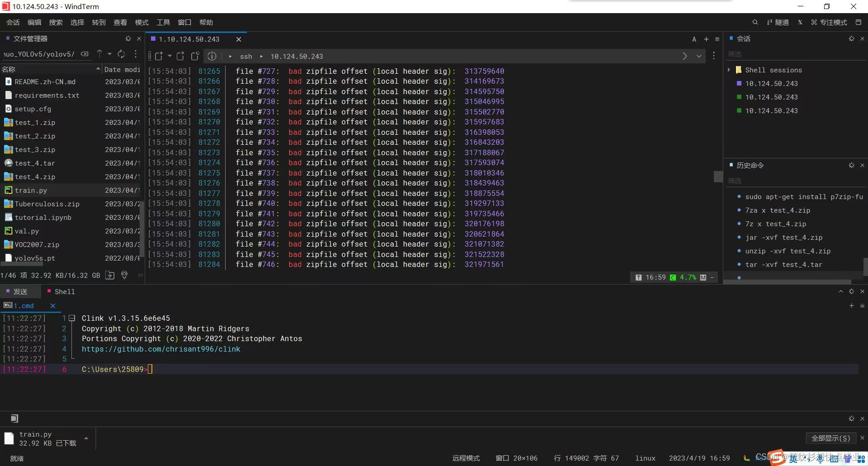This screenshot has height=466, width=868.
Task: Open the directory history dropdown arrow
Action: point(109,54)
